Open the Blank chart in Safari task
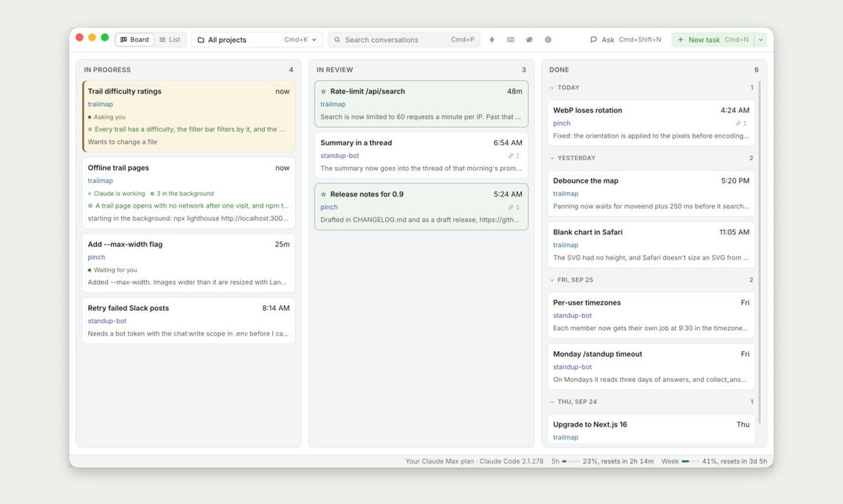Image resolution: width=843 pixels, height=504 pixels. [651, 244]
